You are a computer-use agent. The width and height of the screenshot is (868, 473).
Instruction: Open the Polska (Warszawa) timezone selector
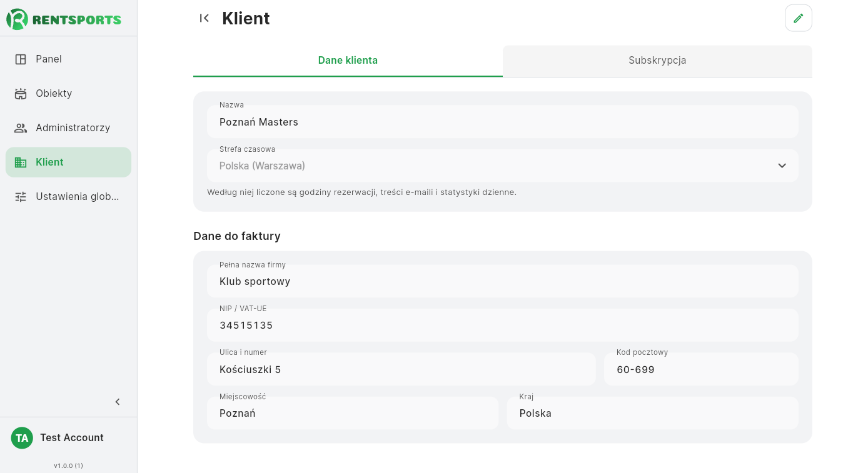[x=503, y=166]
